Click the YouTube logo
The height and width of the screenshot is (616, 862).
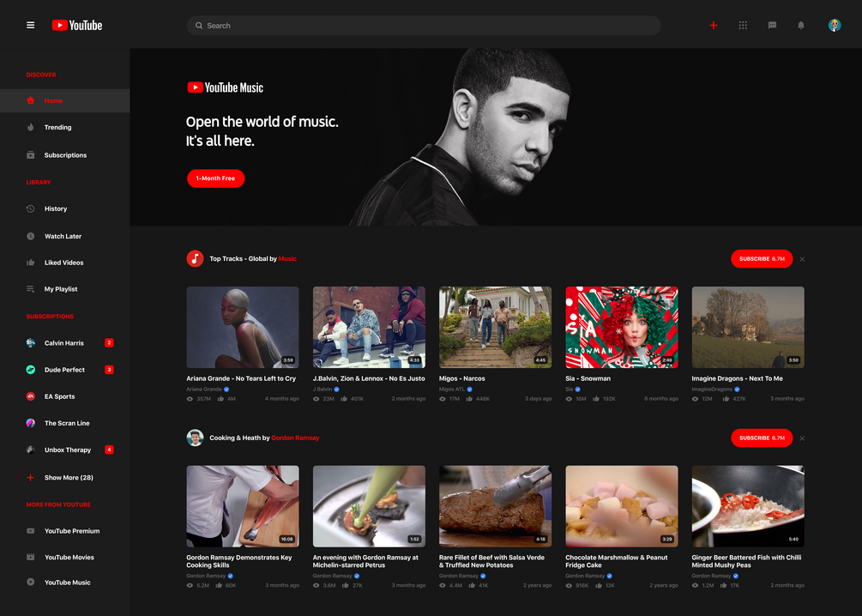pos(77,25)
